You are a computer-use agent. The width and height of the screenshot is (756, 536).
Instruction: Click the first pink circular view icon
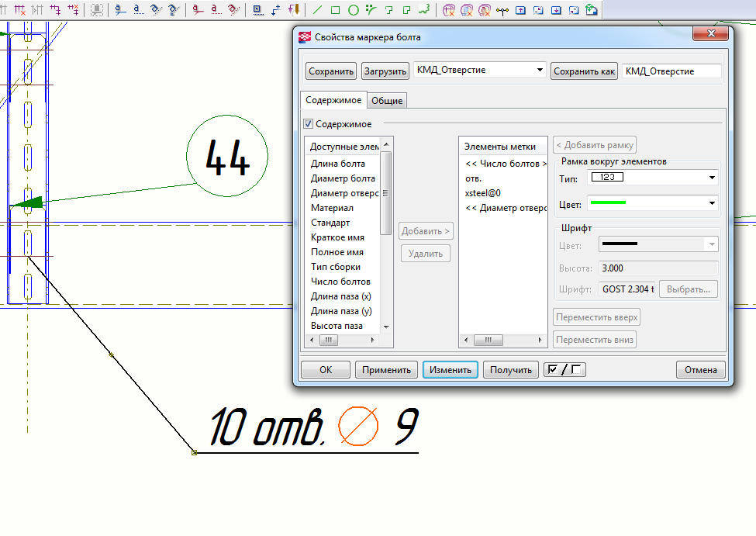click(x=449, y=10)
